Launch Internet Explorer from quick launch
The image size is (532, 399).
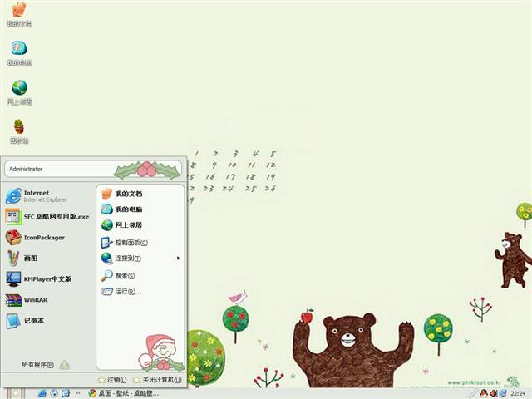[42, 393]
